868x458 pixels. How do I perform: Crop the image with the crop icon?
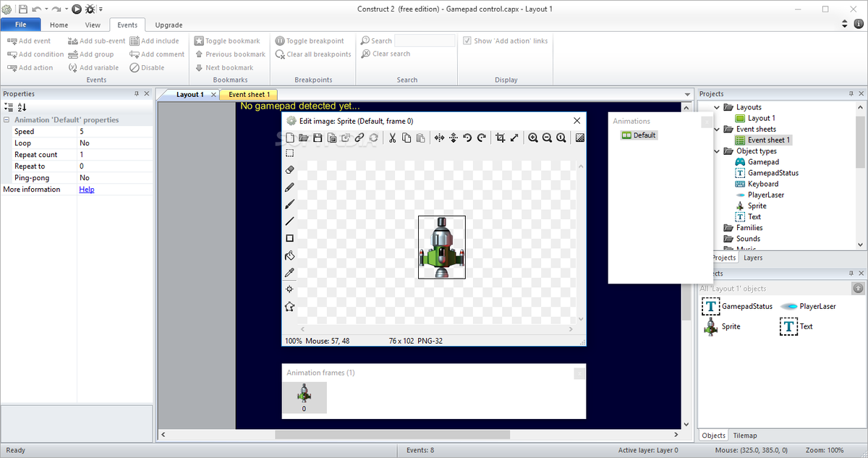point(500,137)
